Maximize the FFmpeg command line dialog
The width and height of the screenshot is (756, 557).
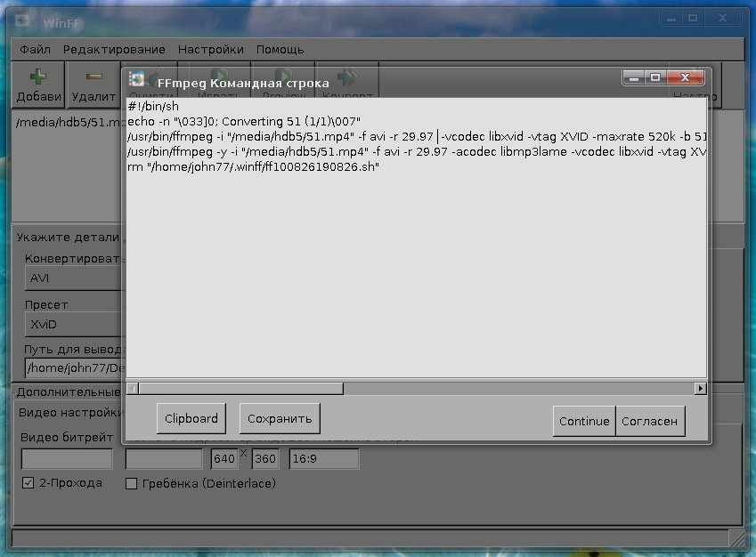pos(655,77)
